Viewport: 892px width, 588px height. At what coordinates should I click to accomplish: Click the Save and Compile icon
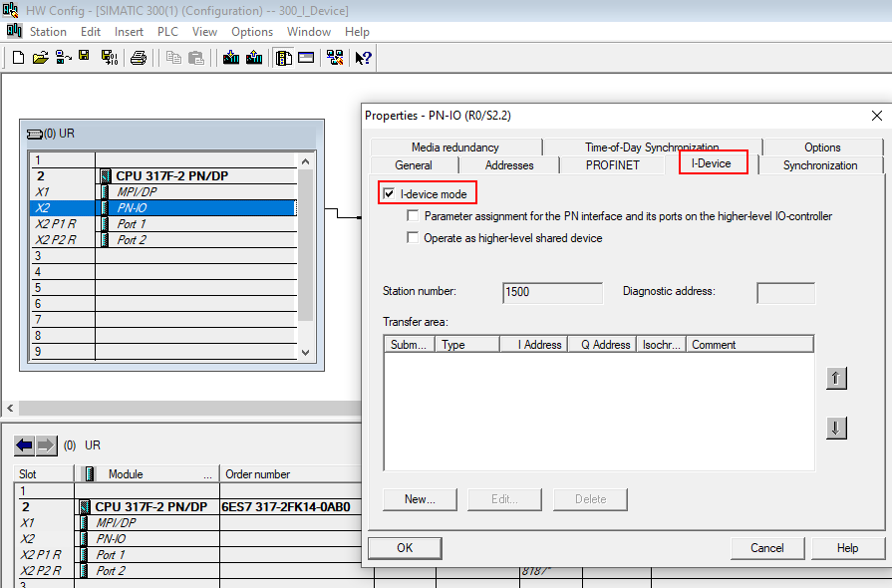[110, 58]
